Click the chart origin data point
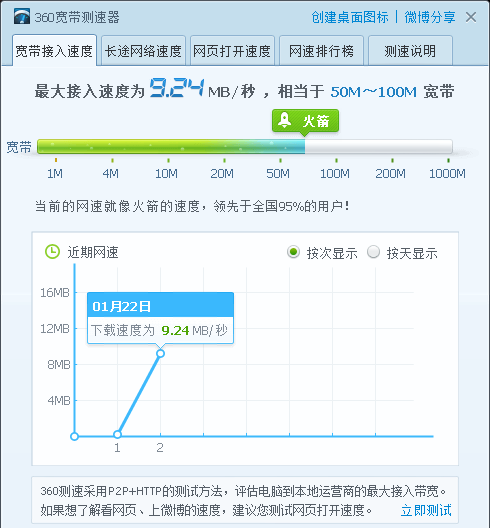 [74, 436]
